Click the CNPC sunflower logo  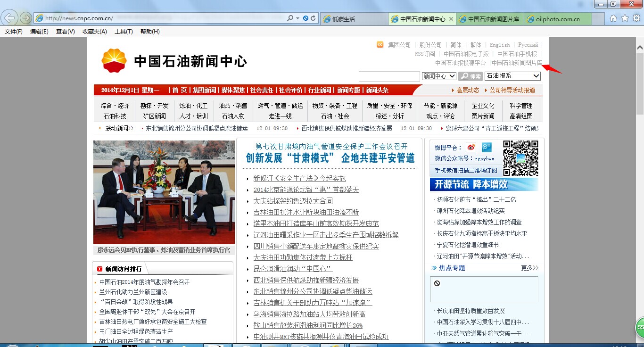(114, 60)
